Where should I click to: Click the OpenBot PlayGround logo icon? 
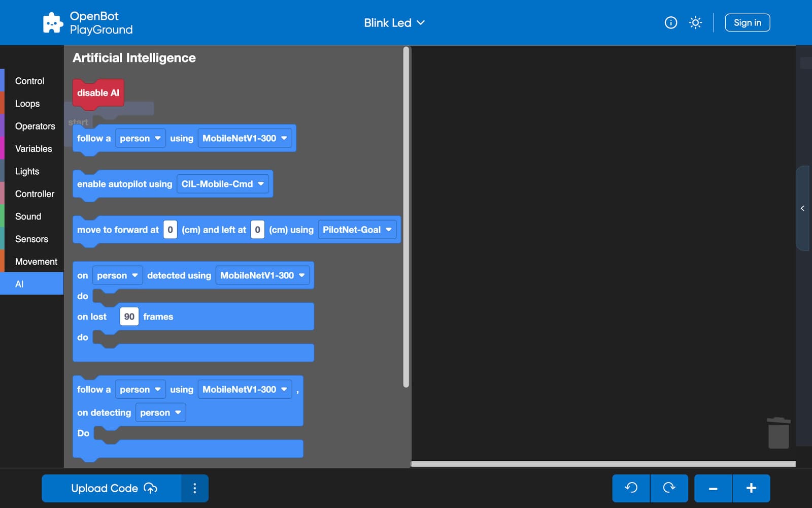click(53, 23)
